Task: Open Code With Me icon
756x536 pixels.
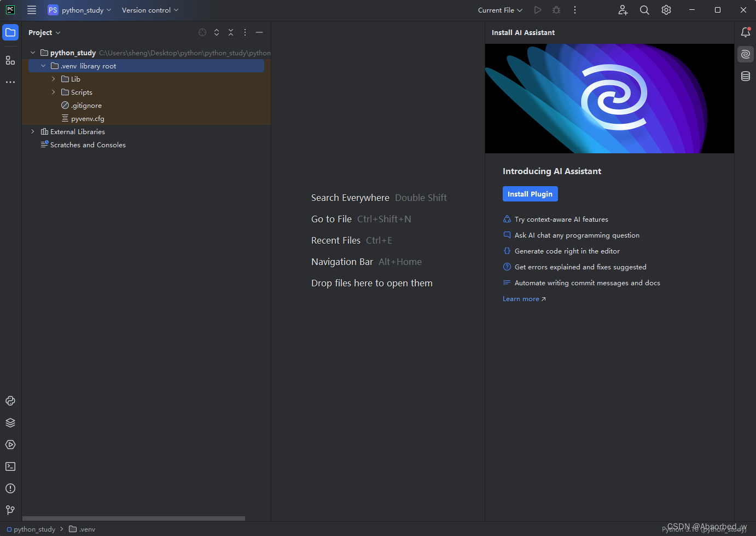Action: coord(623,10)
